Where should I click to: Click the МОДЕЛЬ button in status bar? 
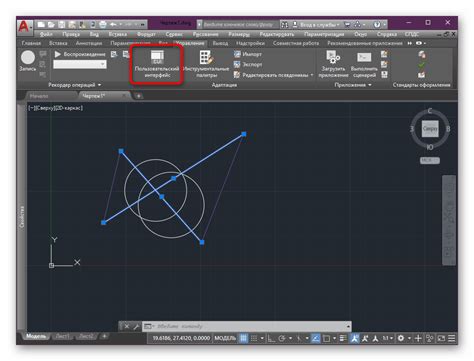point(225,338)
